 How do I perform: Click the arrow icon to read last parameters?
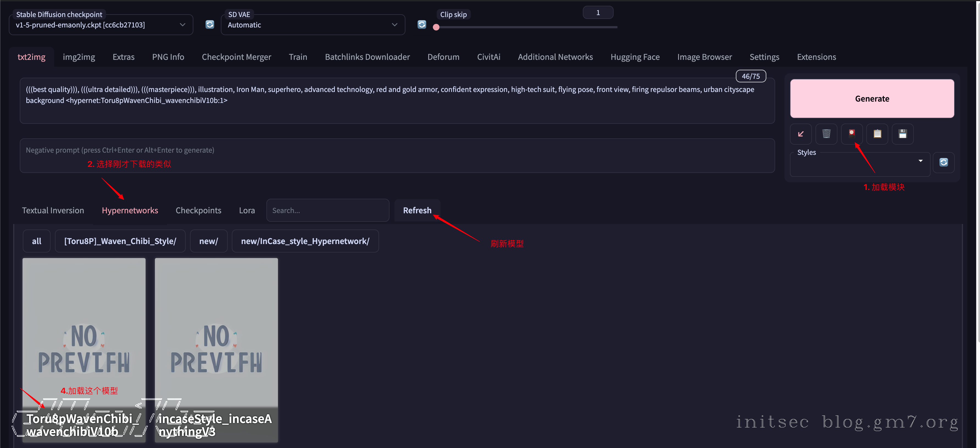pyautogui.click(x=800, y=134)
